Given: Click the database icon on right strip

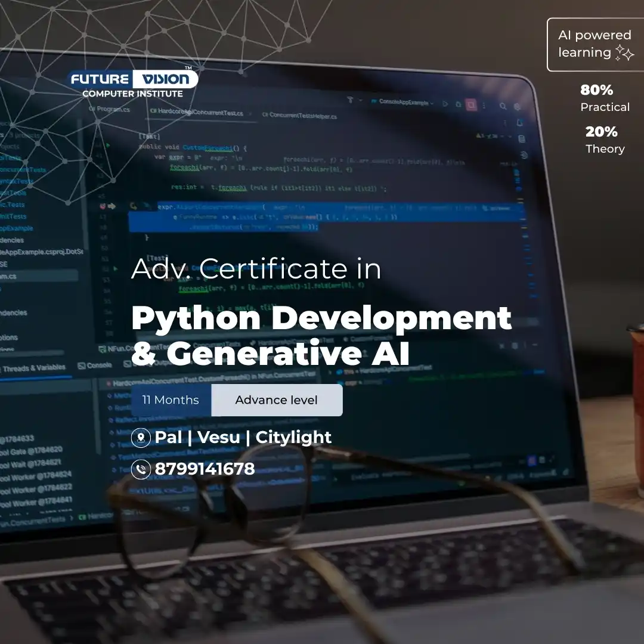Looking at the screenshot, I should coord(522,139).
